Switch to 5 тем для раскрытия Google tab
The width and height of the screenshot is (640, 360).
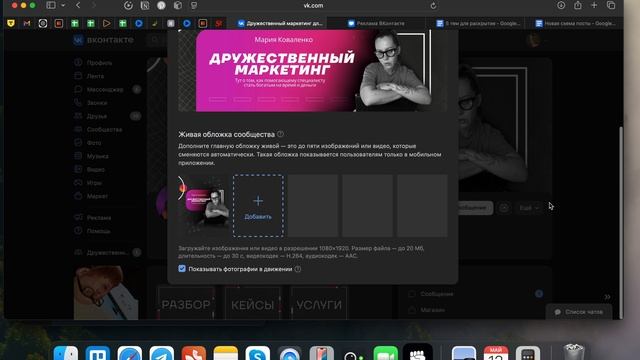(x=478, y=23)
